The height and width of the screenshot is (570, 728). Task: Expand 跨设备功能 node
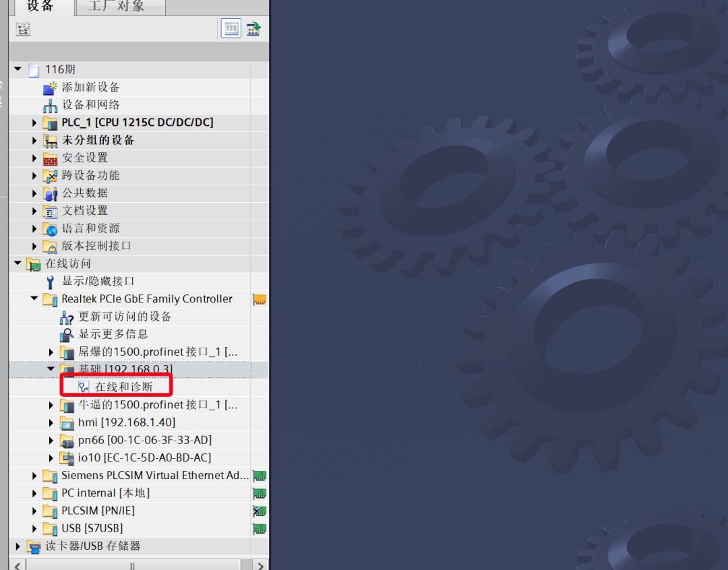[x=34, y=175]
